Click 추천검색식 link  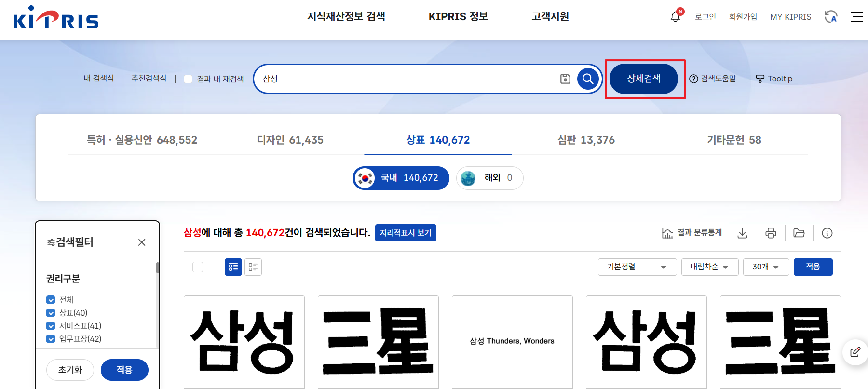[149, 78]
